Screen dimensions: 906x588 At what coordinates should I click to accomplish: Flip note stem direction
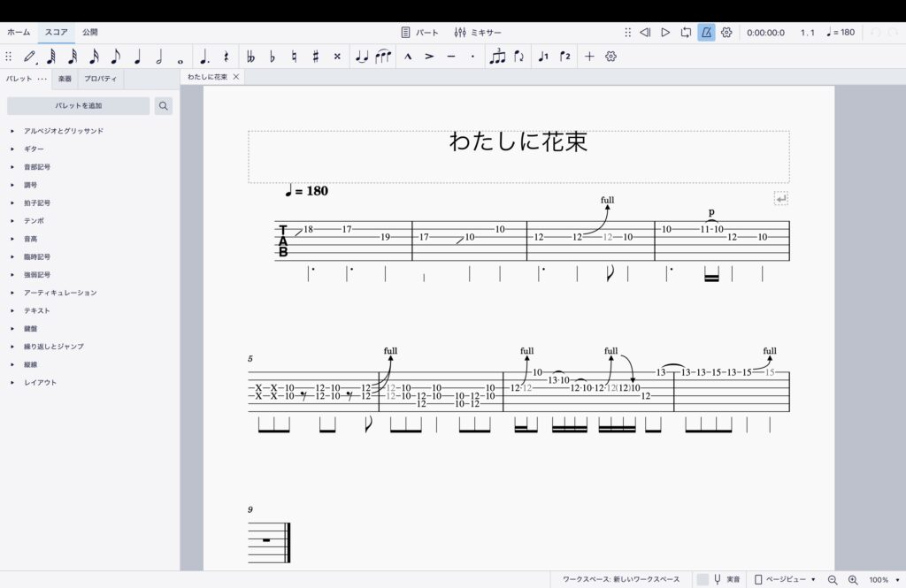(518, 57)
